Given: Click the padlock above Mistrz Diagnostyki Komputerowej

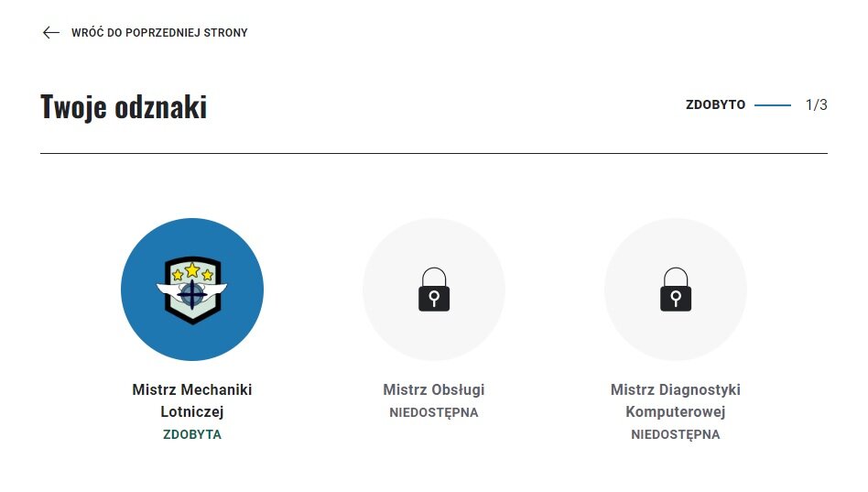Looking at the screenshot, I should [x=676, y=290].
